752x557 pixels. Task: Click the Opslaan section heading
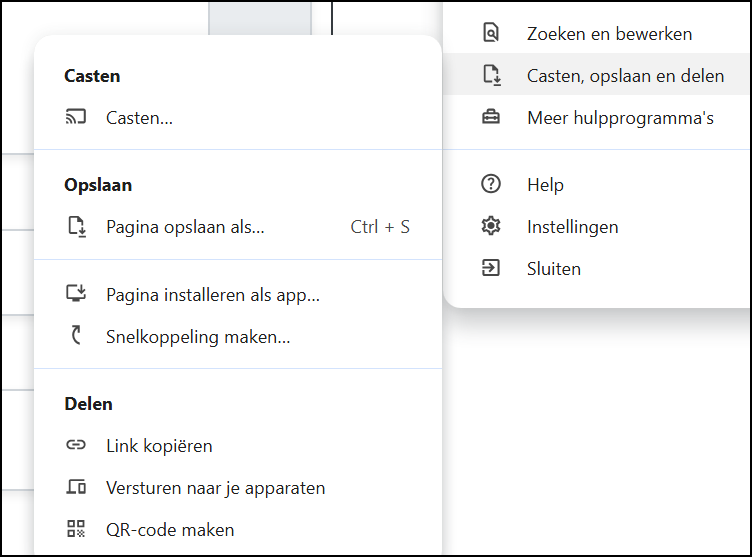click(x=98, y=186)
